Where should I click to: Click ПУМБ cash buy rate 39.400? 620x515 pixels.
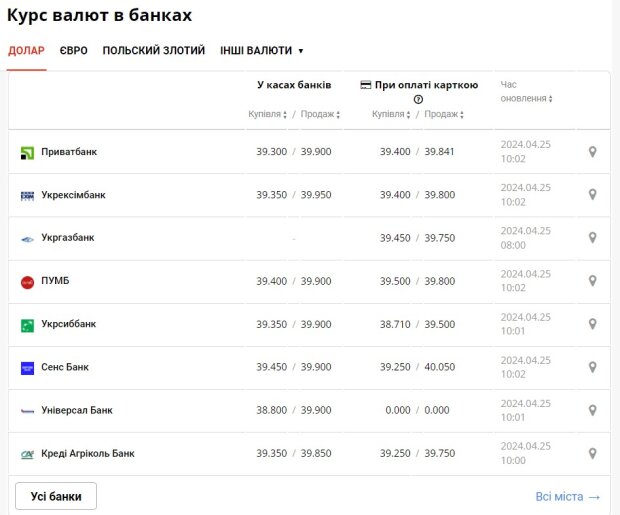(271, 281)
